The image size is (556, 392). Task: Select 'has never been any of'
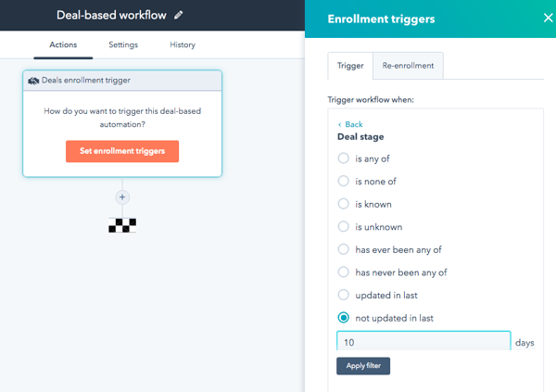click(x=344, y=272)
